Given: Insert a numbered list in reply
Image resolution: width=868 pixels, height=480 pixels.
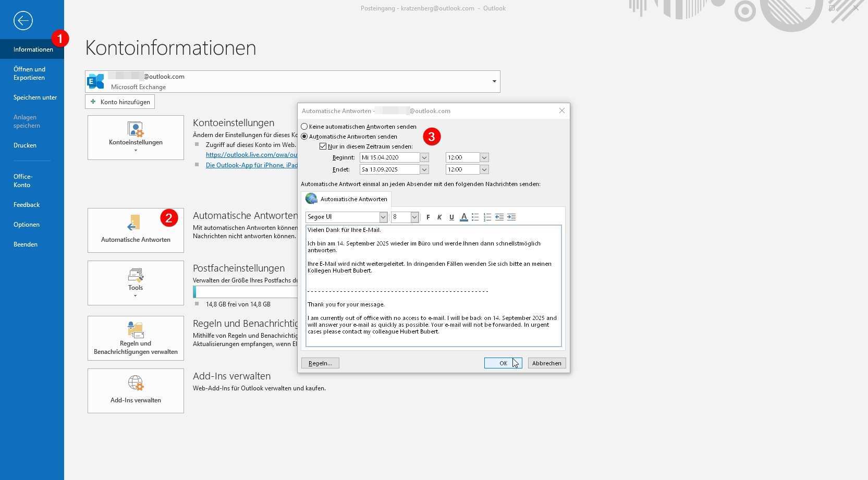Looking at the screenshot, I should click(x=487, y=217).
